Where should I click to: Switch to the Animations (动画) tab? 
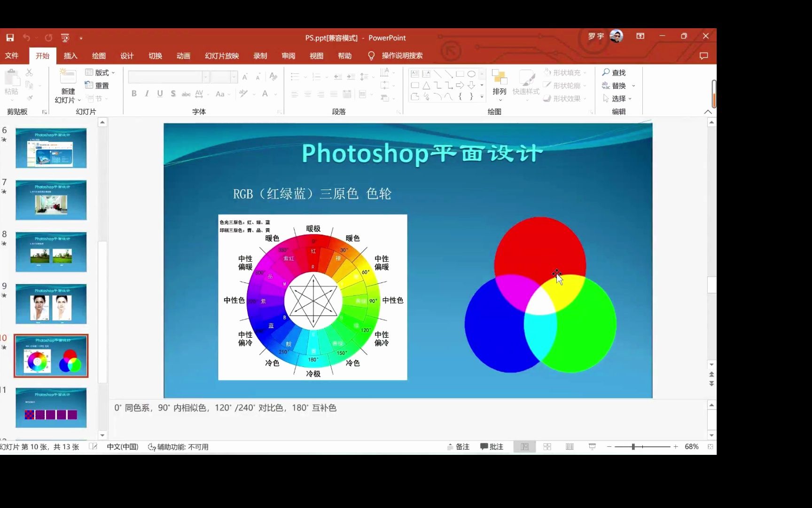(183, 56)
